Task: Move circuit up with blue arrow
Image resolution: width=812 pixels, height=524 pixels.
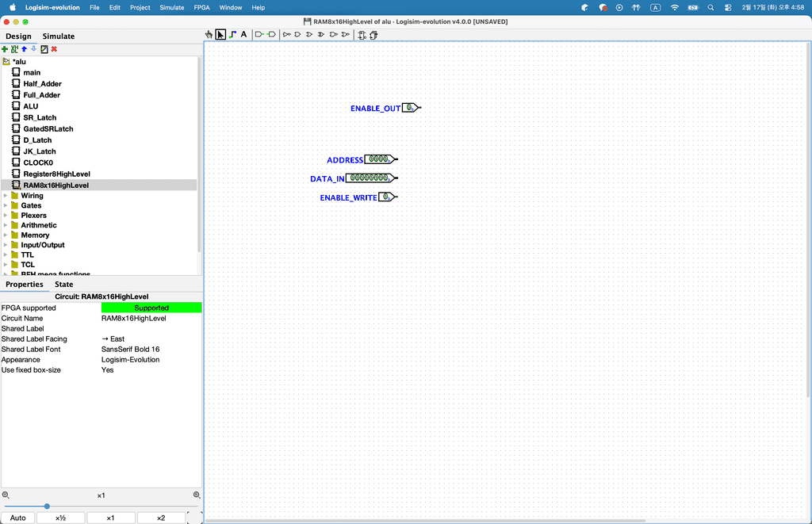Action: 24,49
